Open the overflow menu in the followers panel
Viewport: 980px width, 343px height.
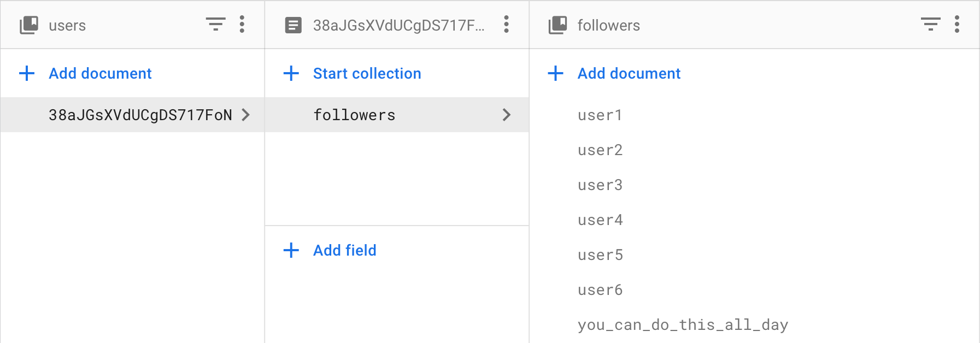[x=957, y=25]
